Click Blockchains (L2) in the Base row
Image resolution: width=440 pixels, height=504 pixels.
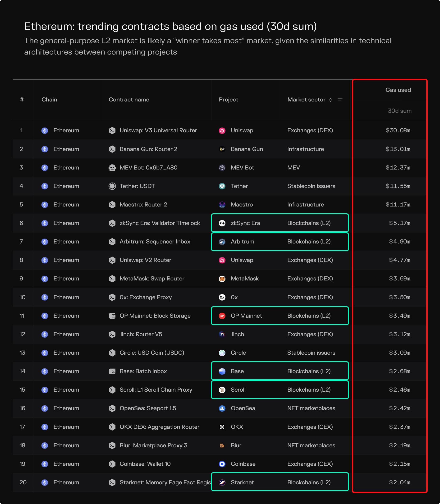point(309,371)
